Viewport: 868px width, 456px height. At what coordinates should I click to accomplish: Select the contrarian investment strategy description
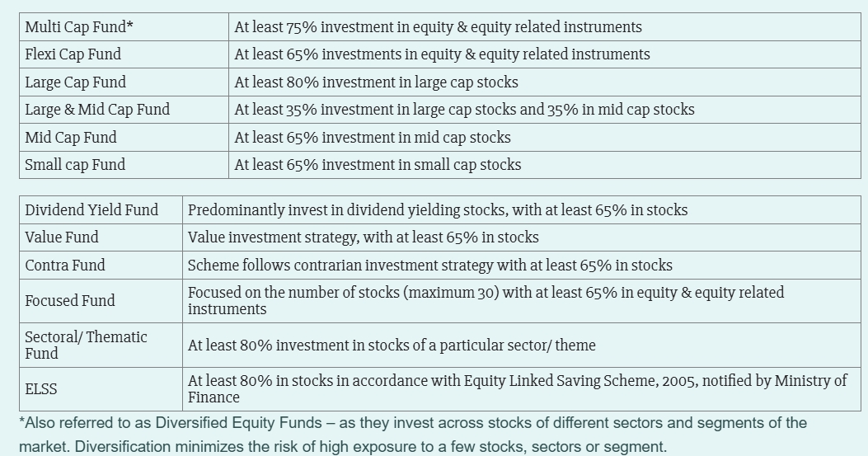430,266
